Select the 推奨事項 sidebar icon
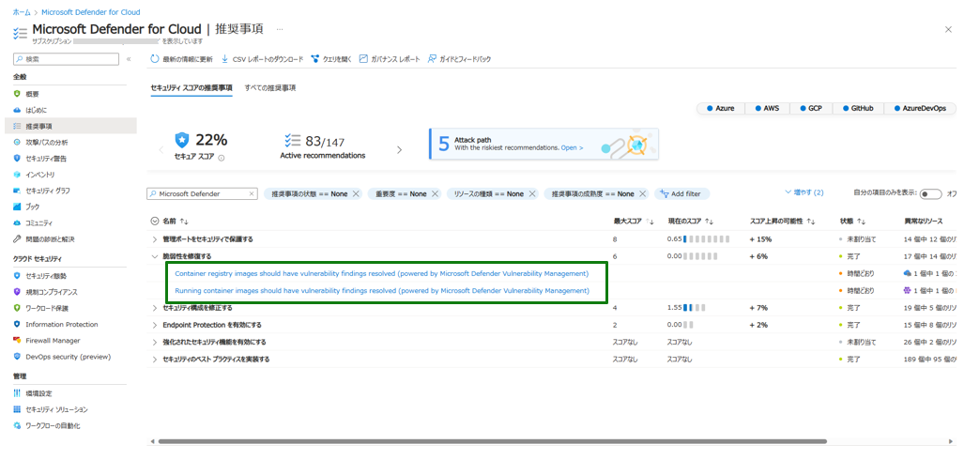 (x=18, y=126)
